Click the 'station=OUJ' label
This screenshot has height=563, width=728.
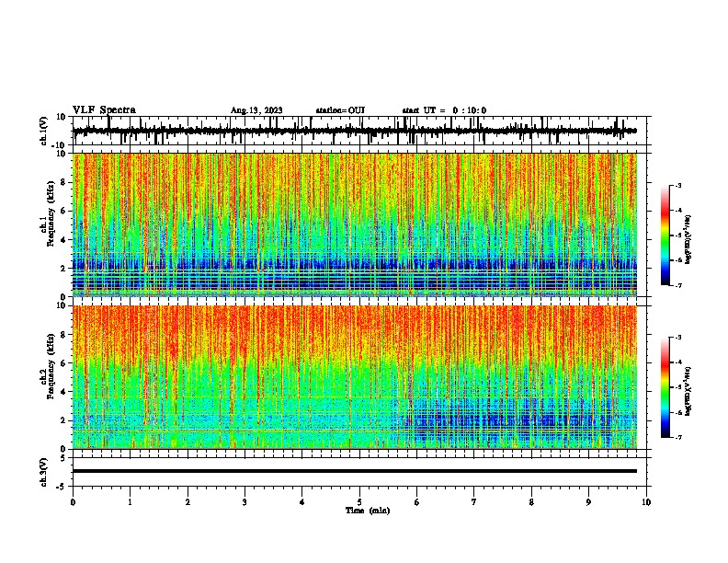pyautogui.click(x=340, y=110)
